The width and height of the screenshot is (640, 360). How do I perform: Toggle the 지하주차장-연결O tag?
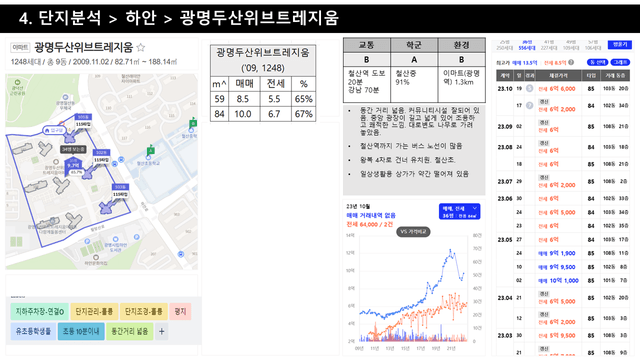(40, 311)
